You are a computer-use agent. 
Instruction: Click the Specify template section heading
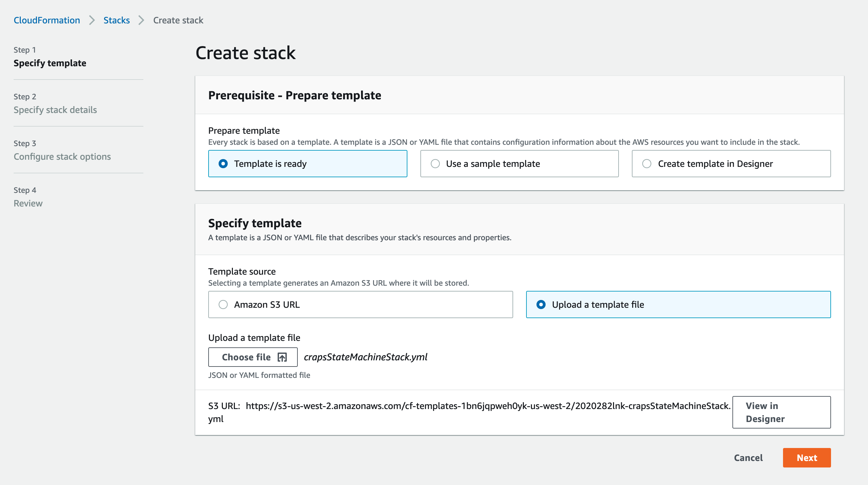pos(255,223)
